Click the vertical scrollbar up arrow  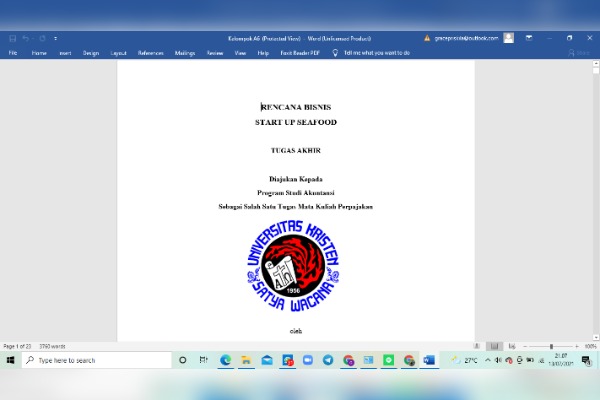pos(596,64)
